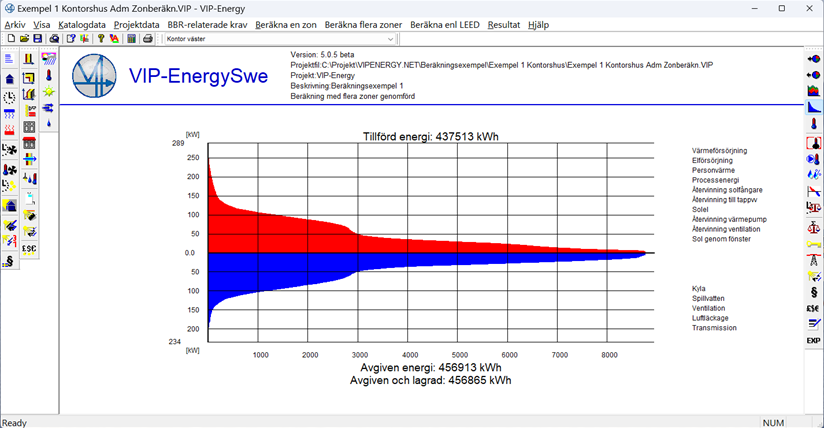Image resolution: width=824 pixels, height=428 pixels.
Task: Open the BBR-relaterade krav menu
Action: pos(207,24)
